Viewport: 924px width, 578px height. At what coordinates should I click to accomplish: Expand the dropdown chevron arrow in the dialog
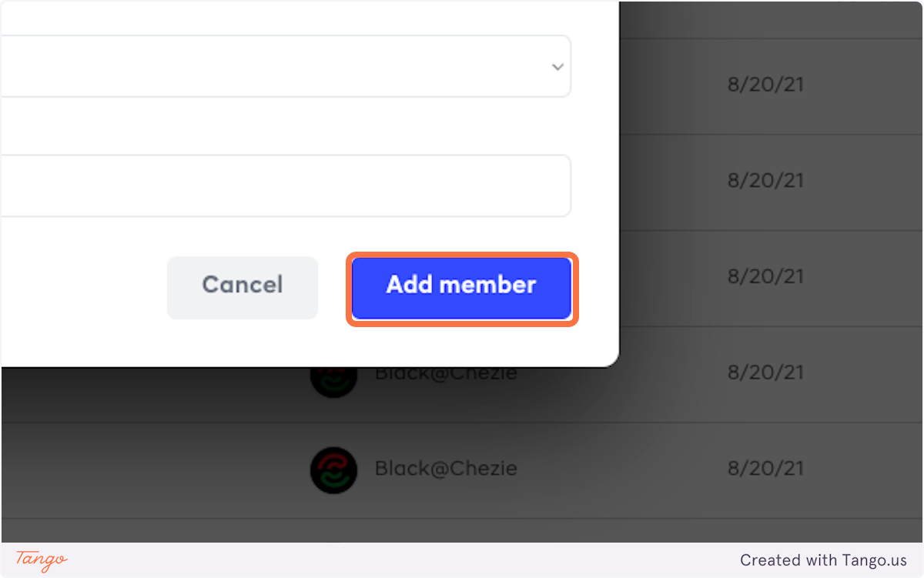557,67
